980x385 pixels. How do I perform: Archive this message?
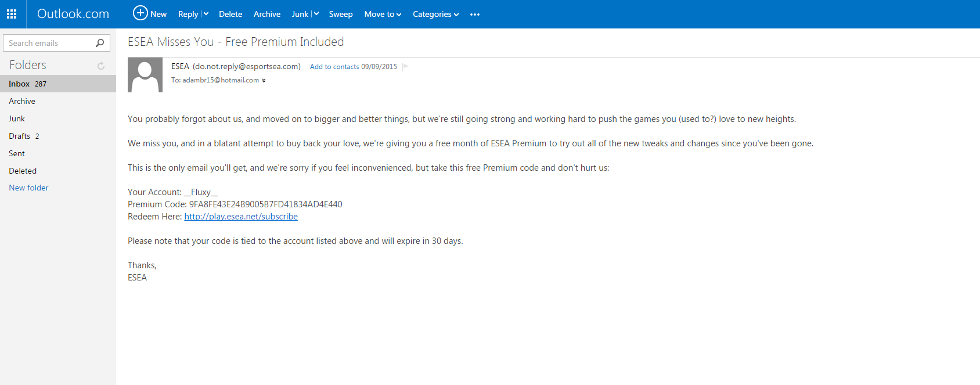tap(267, 14)
